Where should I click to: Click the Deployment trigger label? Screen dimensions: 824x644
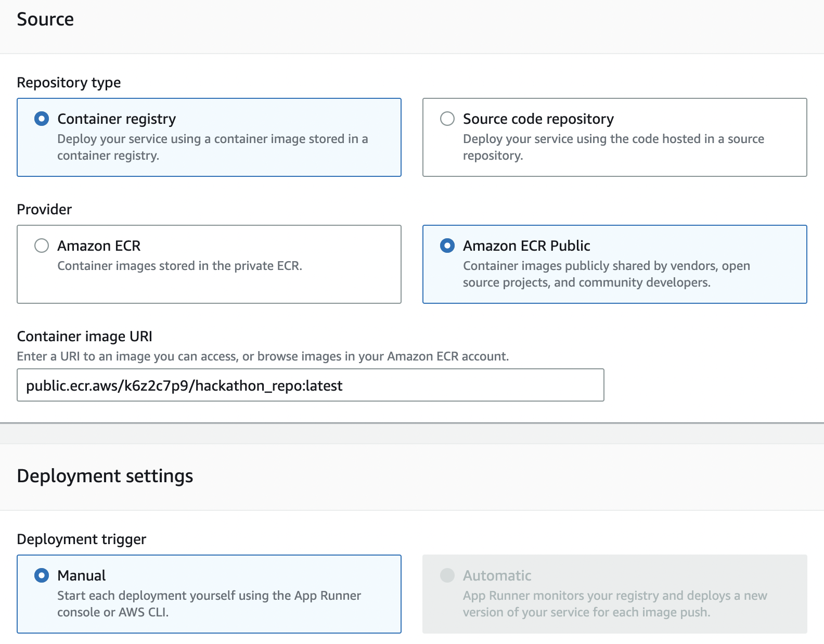[x=81, y=539]
